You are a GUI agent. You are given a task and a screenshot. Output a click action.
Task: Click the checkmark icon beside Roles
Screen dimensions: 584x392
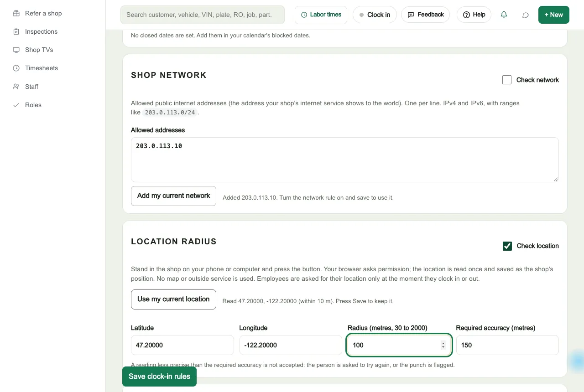[x=16, y=105]
